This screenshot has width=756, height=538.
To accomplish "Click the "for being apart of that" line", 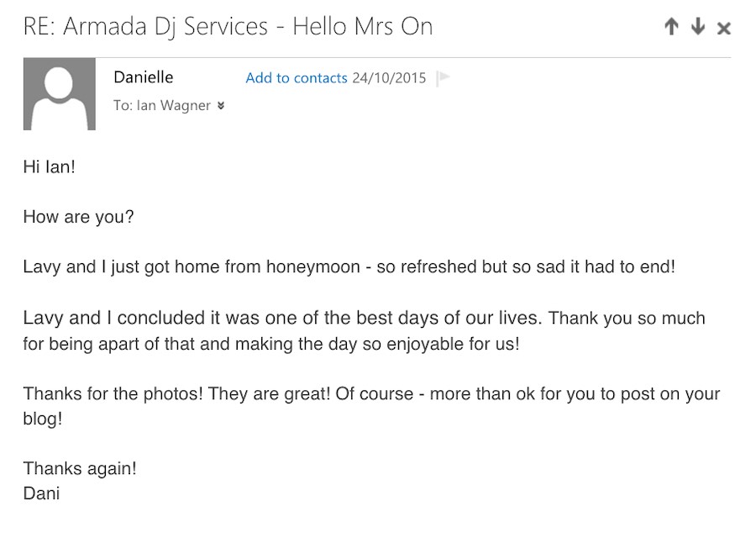I will (x=270, y=343).
